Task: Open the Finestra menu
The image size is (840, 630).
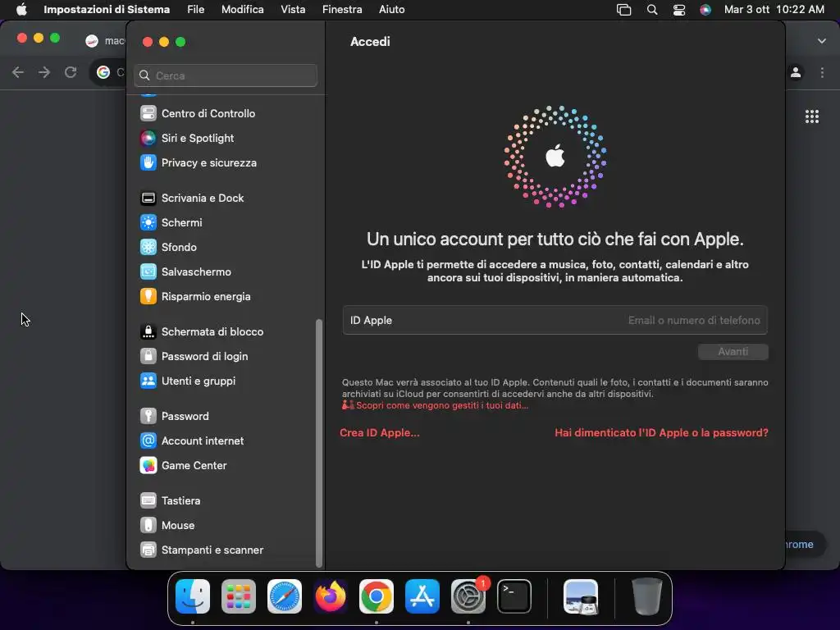Action: coord(342,10)
